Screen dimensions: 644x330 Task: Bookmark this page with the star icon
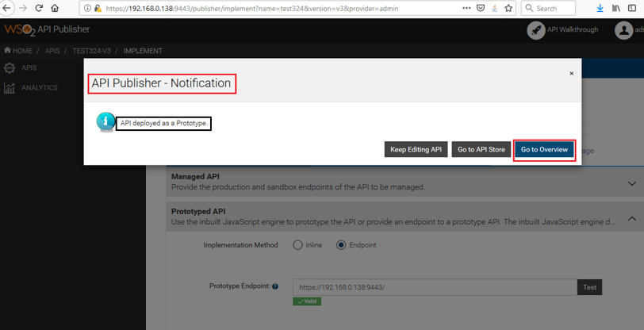tap(508, 8)
